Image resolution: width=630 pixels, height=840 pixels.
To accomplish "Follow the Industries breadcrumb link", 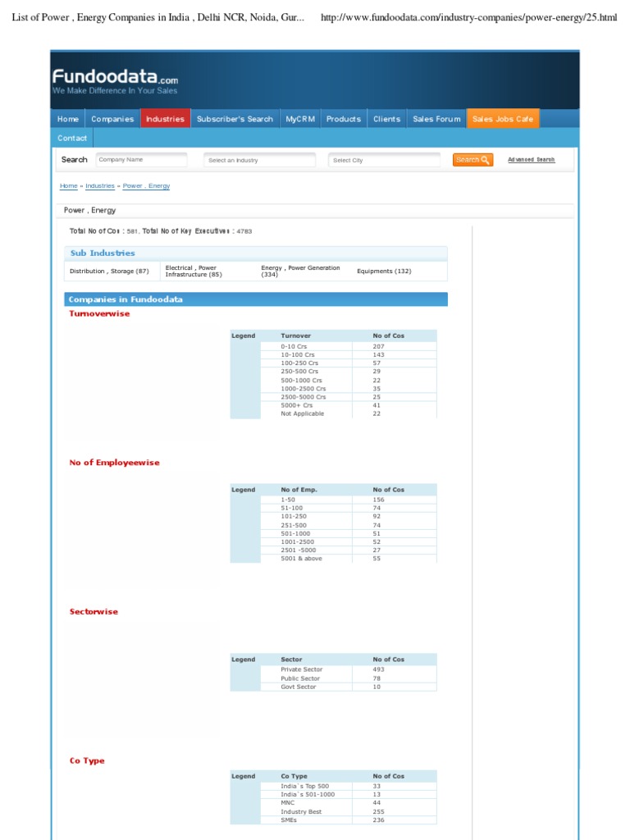I will 100,186.
